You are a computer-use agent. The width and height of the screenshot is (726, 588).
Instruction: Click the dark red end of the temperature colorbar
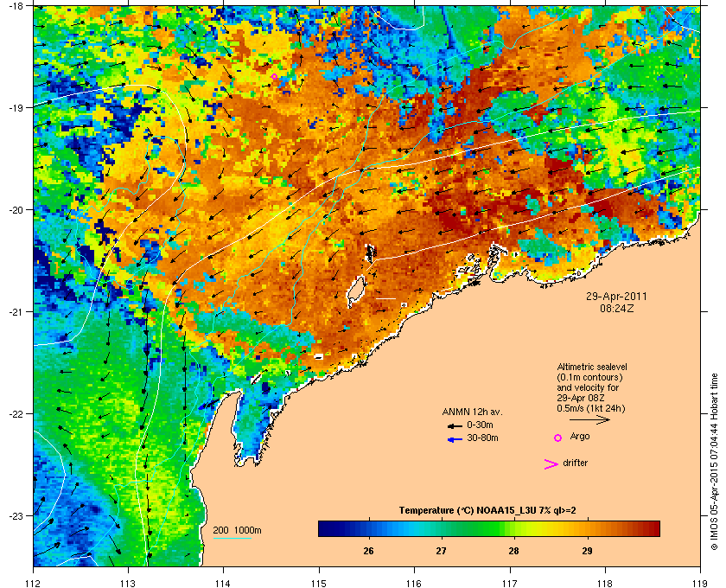point(653,528)
